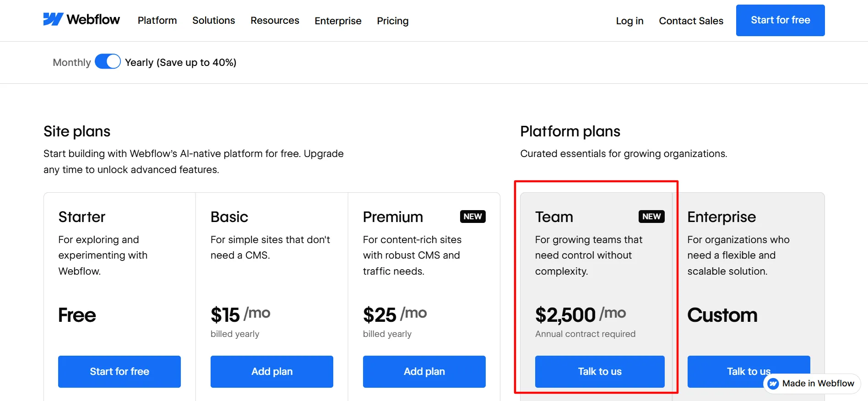Click the Webflow logo in header

tap(81, 20)
